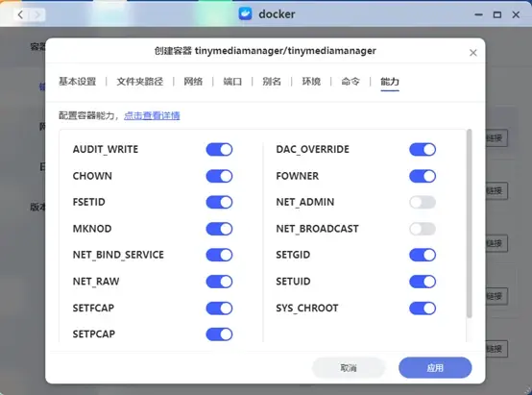
Task: Select the 能力 tab
Action: (x=390, y=82)
